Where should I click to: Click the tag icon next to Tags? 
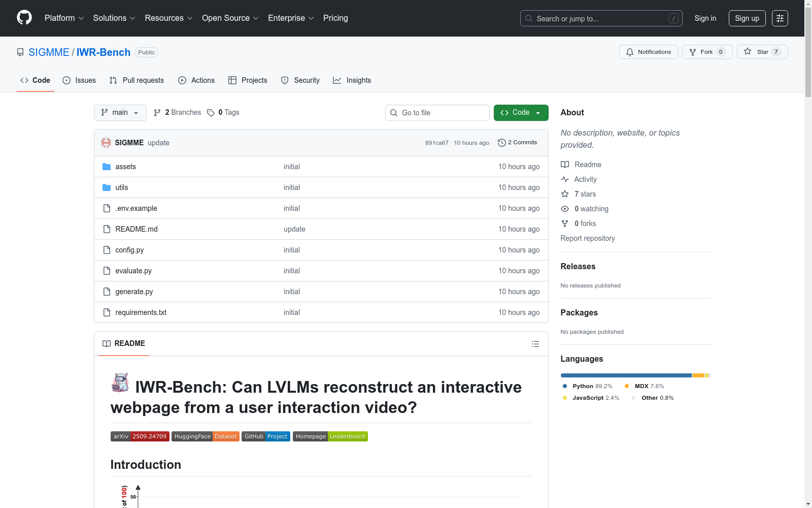point(211,113)
